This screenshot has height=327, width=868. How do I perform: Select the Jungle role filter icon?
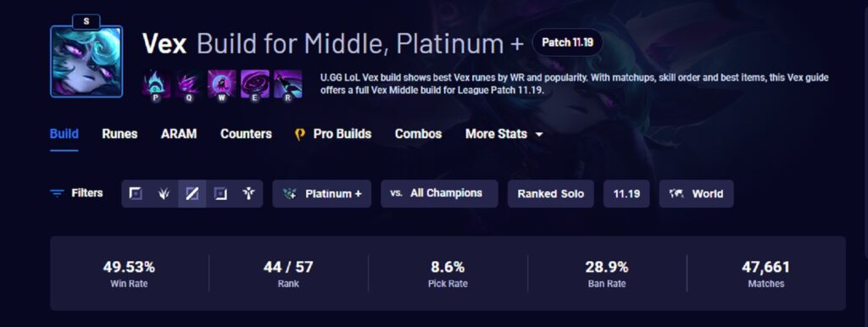164,194
